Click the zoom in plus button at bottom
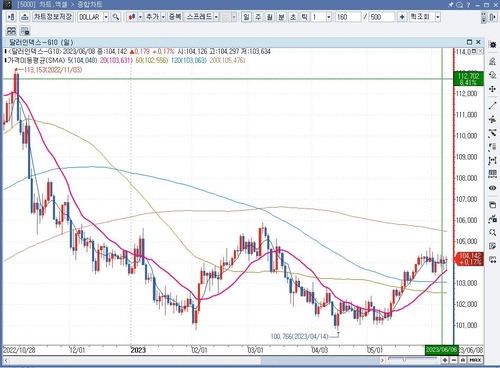The height and width of the screenshot is (368, 500). [x=445, y=360]
